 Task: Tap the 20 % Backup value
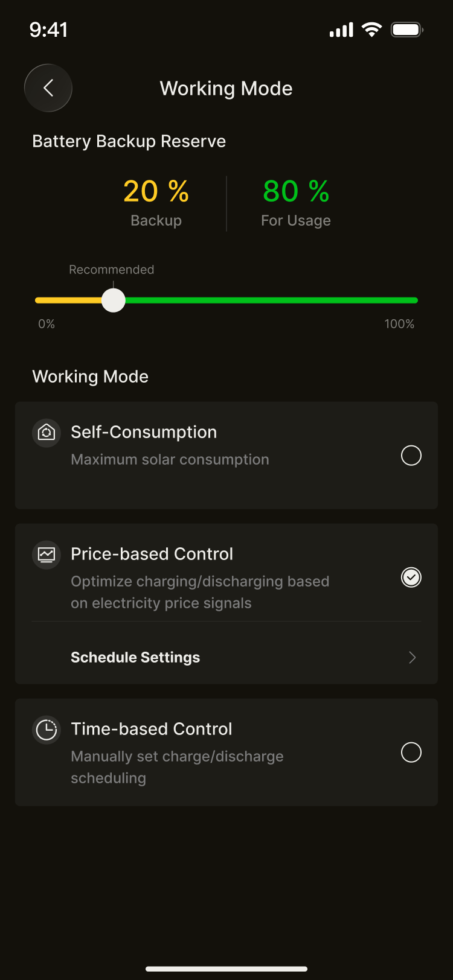(156, 191)
